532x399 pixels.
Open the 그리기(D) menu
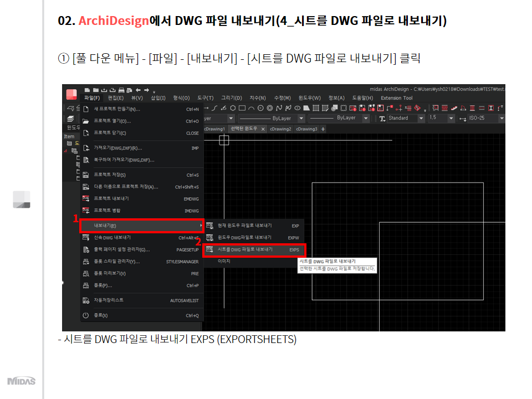(x=232, y=98)
